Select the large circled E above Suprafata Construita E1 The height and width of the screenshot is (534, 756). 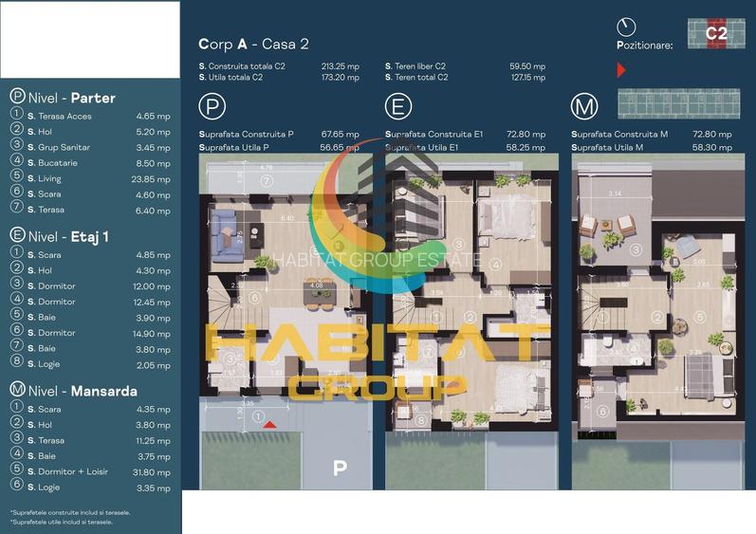(399, 105)
